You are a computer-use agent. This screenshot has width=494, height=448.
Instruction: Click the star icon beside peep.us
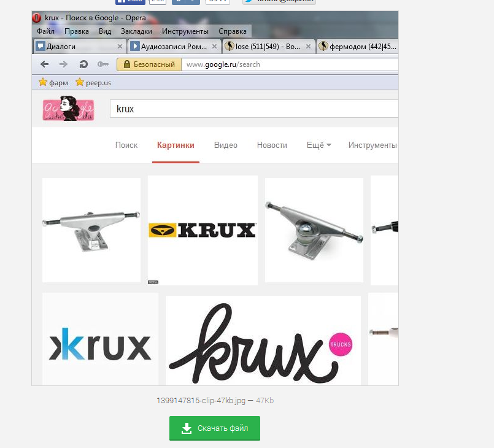(80, 82)
